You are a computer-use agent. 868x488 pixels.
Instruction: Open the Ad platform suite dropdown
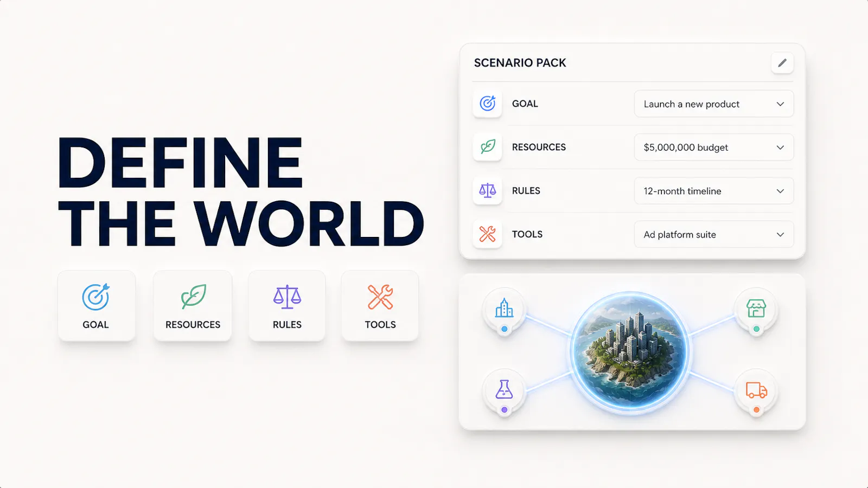tap(713, 234)
